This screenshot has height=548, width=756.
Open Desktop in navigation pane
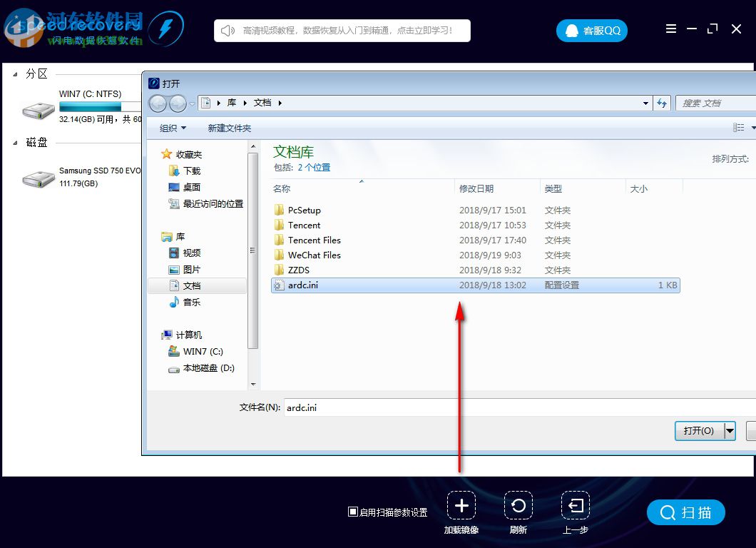point(185,187)
